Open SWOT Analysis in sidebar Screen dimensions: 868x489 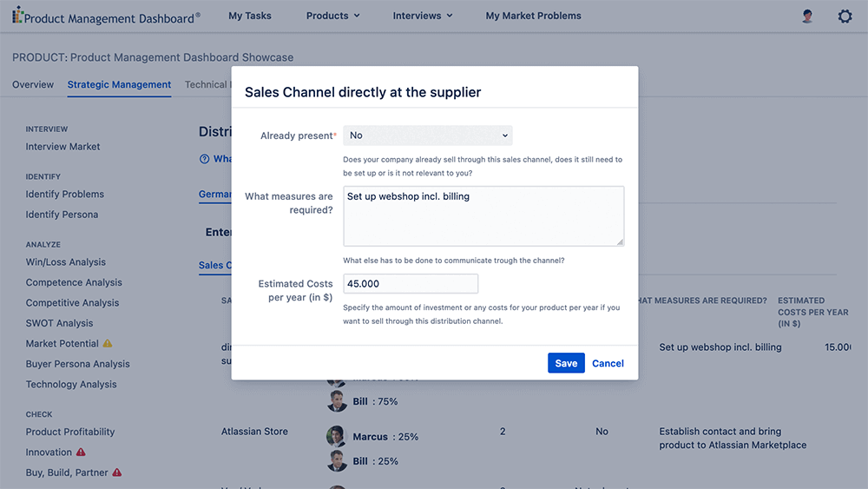click(59, 323)
